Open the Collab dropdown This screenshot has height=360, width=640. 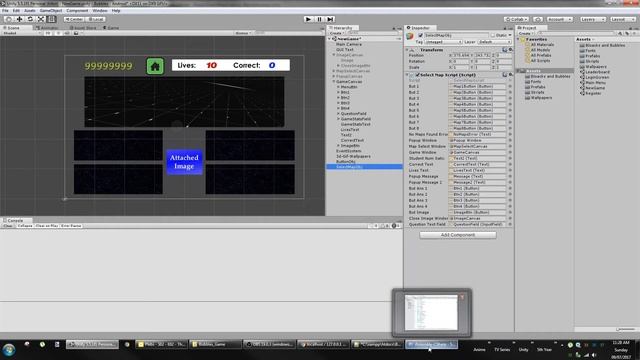516,19
